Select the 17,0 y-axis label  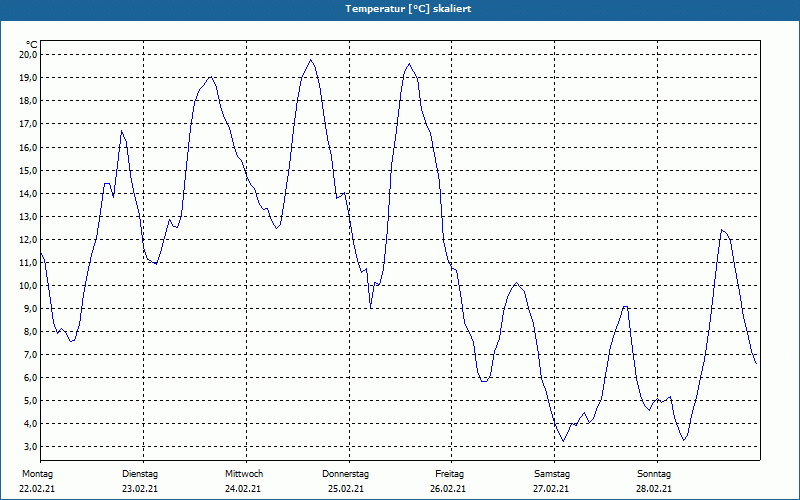coord(28,124)
